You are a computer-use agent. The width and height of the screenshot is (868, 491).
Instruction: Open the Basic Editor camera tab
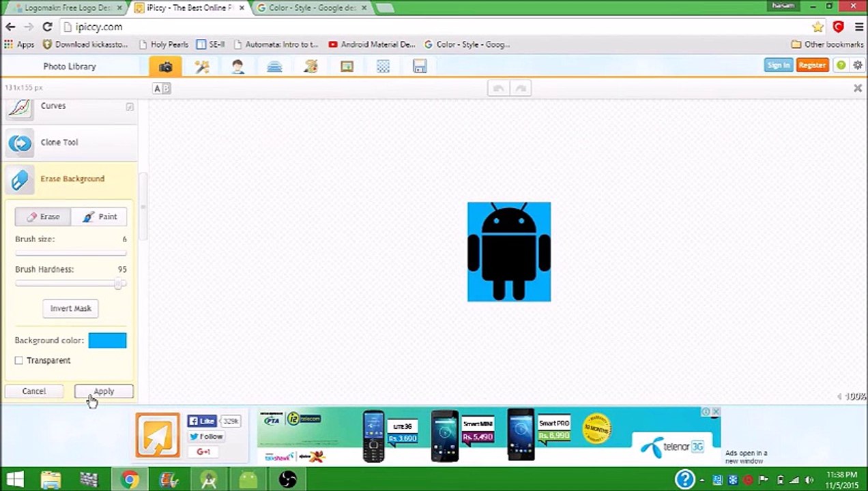click(x=165, y=66)
